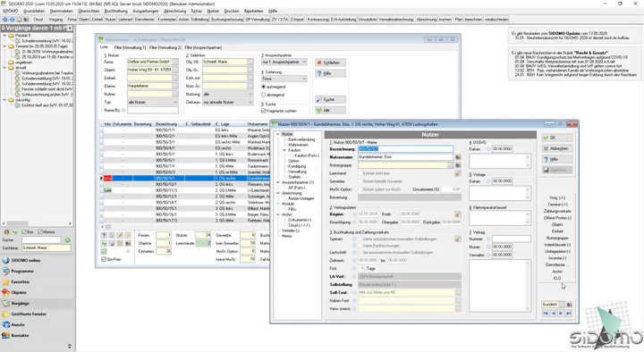The height and width of the screenshot is (352, 644).
Task: Click lock icon in Sperren row
Action: point(458,239)
